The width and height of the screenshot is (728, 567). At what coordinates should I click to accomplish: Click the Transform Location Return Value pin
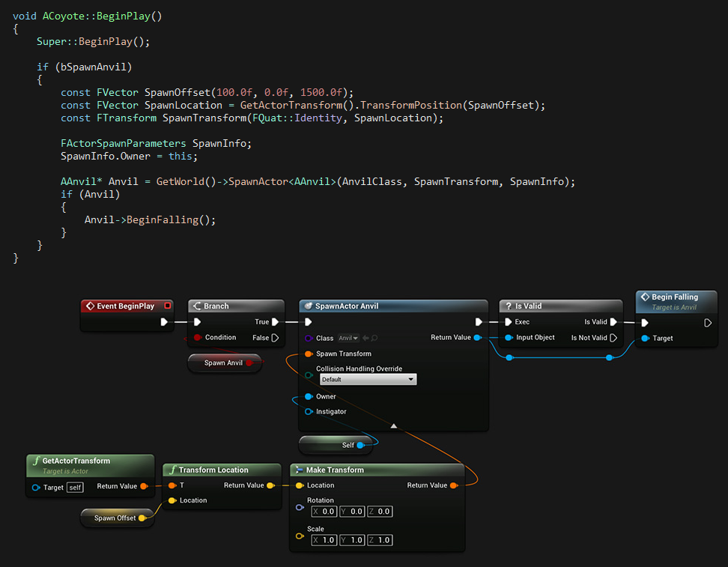(x=270, y=485)
